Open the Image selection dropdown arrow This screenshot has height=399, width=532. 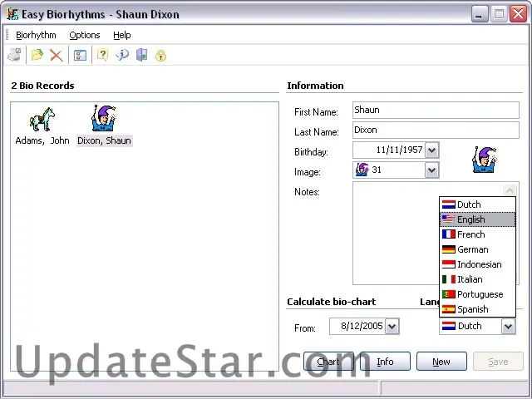click(432, 170)
